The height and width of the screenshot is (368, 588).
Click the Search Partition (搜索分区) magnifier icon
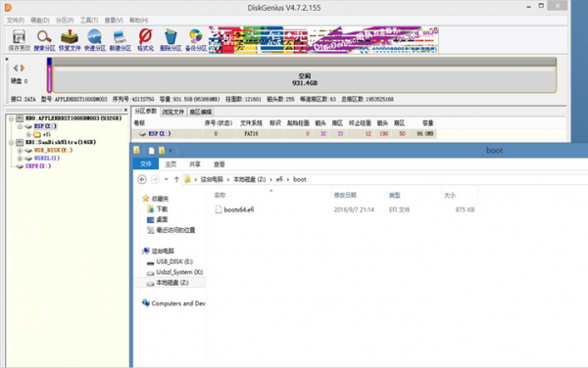[x=44, y=40]
